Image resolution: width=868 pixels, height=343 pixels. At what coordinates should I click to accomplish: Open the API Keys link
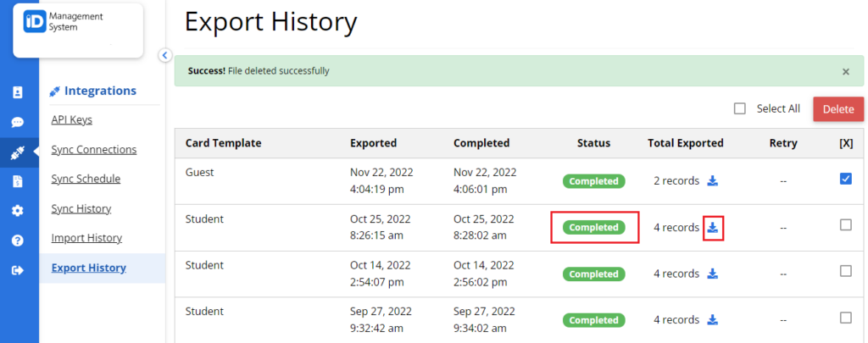click(x=71, y=119)
